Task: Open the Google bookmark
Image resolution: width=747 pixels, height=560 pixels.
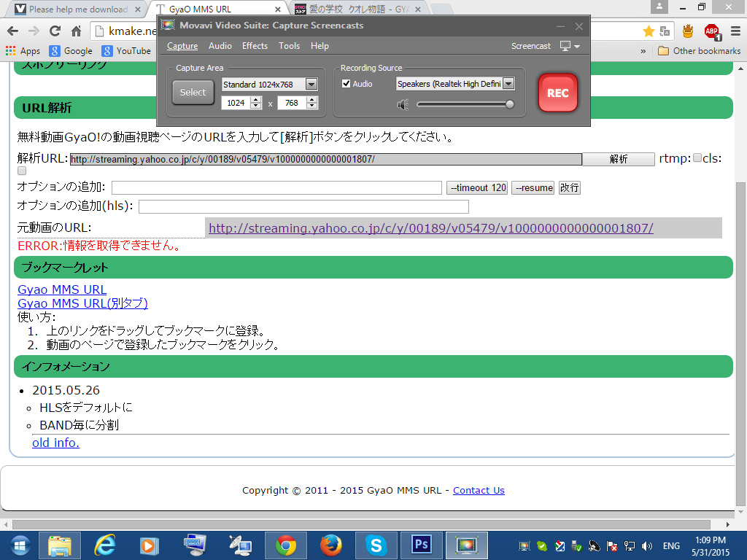Action: (71, 51)
